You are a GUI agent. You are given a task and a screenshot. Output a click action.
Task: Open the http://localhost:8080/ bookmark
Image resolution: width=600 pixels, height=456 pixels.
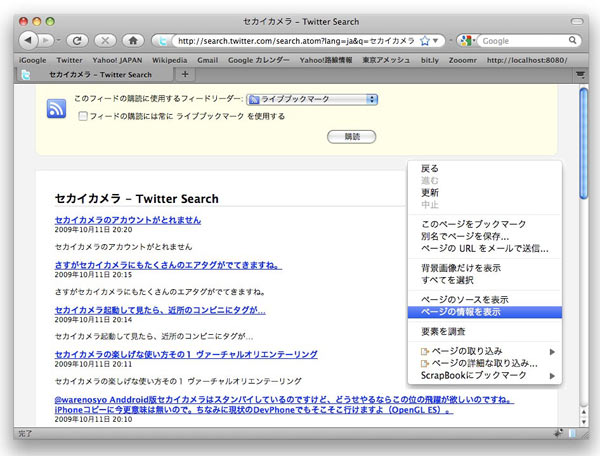[x=527, y=60]
